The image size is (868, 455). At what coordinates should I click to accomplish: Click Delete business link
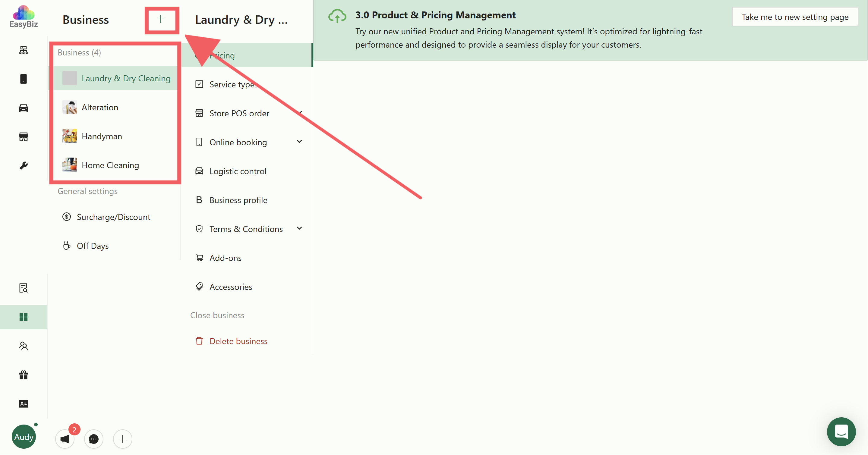coord(238,341)
